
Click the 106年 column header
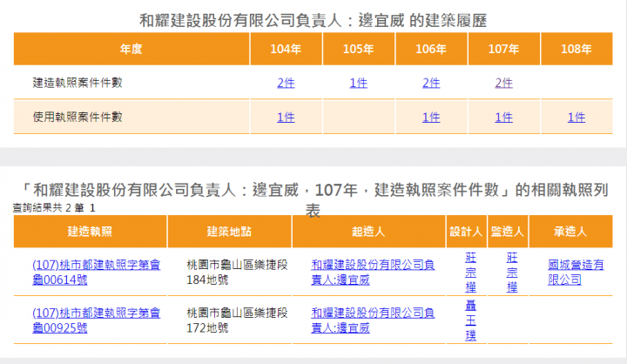[431, 49]
